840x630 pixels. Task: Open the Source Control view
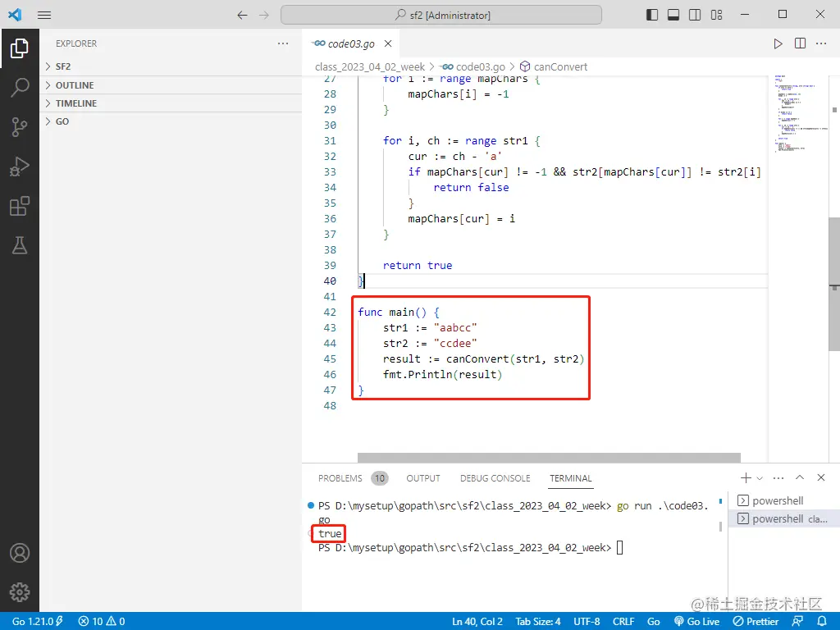pyautogui.click(x=20, y=127)
